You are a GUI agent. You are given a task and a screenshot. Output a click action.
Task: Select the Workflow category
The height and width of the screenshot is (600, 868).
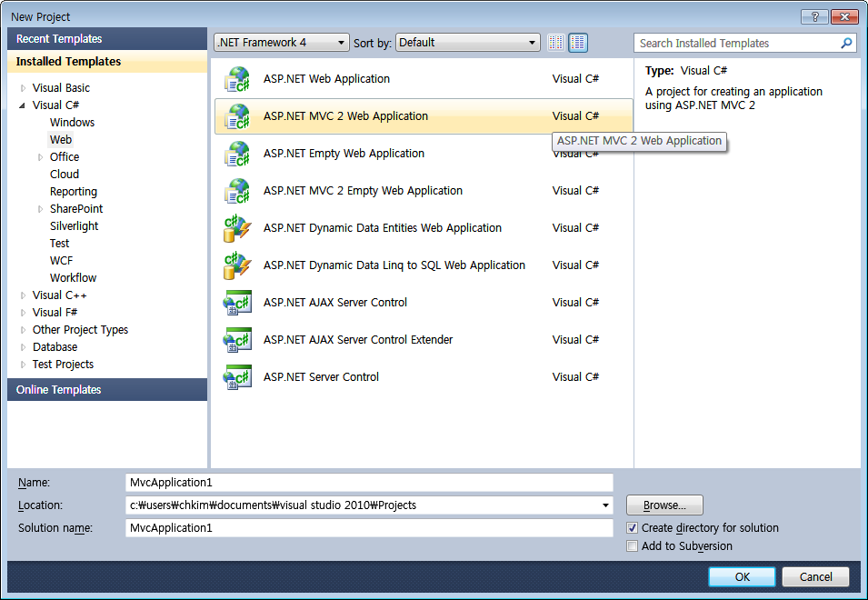(73, 278)
